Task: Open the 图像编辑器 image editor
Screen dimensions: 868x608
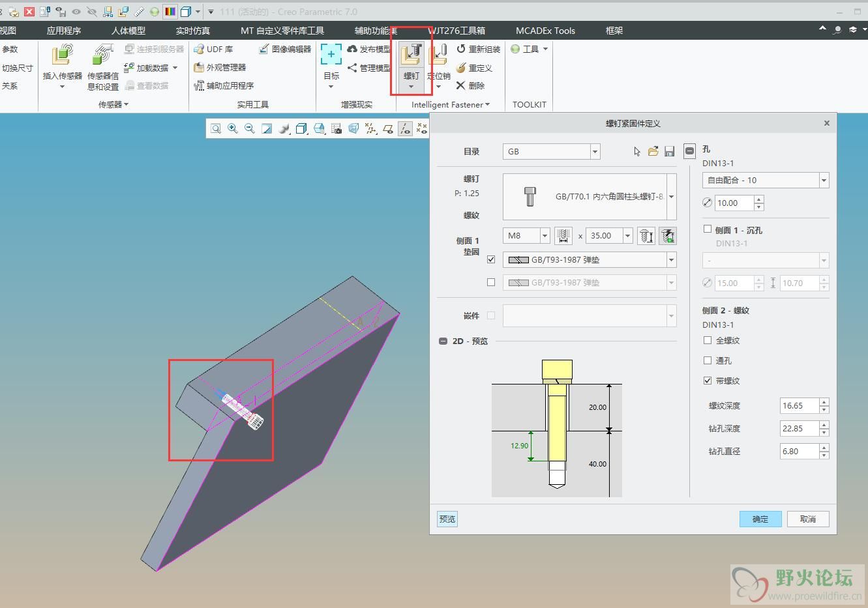Action: tap(285, 49)
